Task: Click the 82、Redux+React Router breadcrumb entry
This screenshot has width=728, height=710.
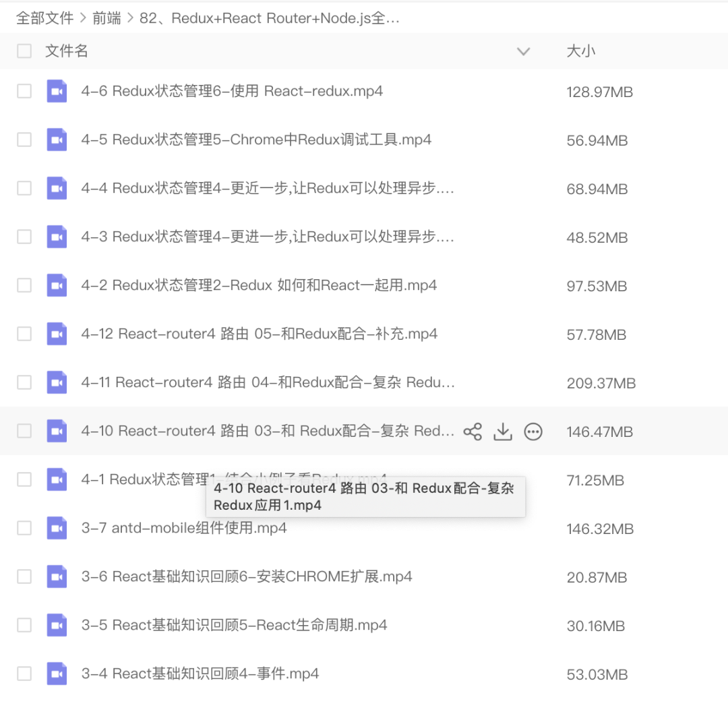Action: point(269,18)
